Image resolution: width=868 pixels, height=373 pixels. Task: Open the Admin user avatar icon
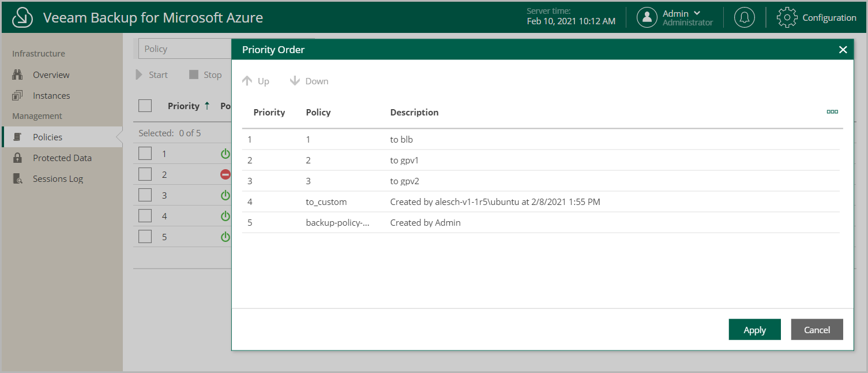tap(647, 17)
